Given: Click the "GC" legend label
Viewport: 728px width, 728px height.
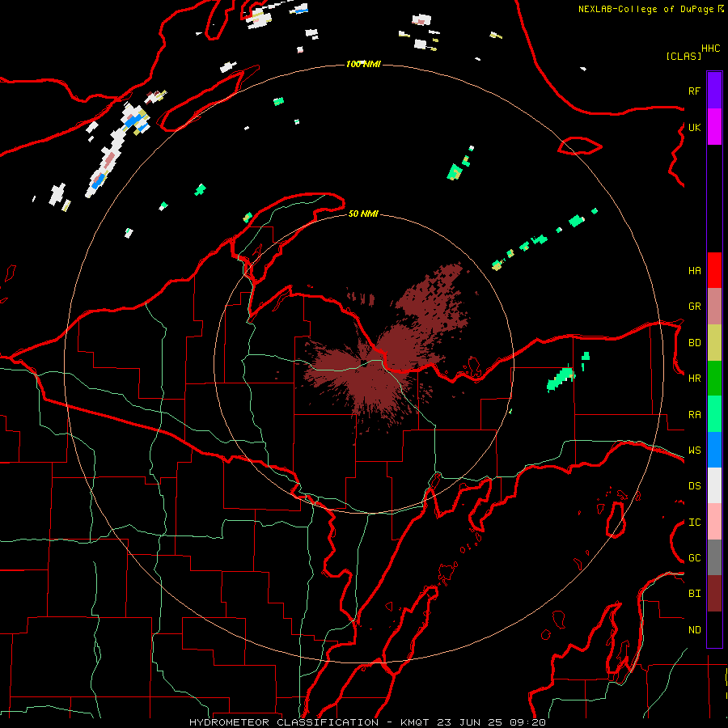Looking at the screenshot, I should [694, 558].
